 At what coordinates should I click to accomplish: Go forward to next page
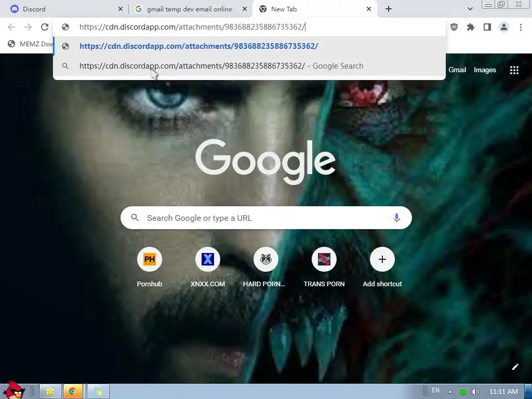pyautogui.click(x=28, y=27)
